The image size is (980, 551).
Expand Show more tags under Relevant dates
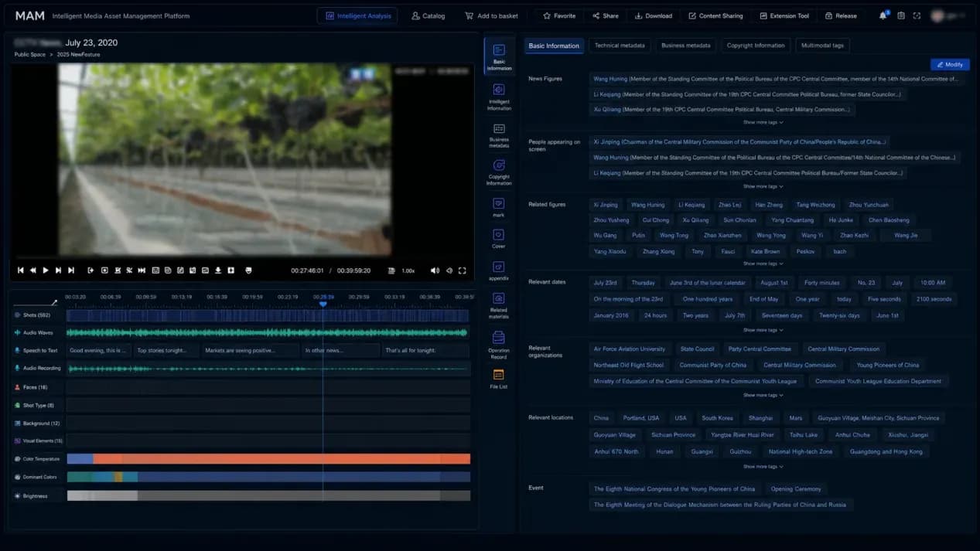763,330
